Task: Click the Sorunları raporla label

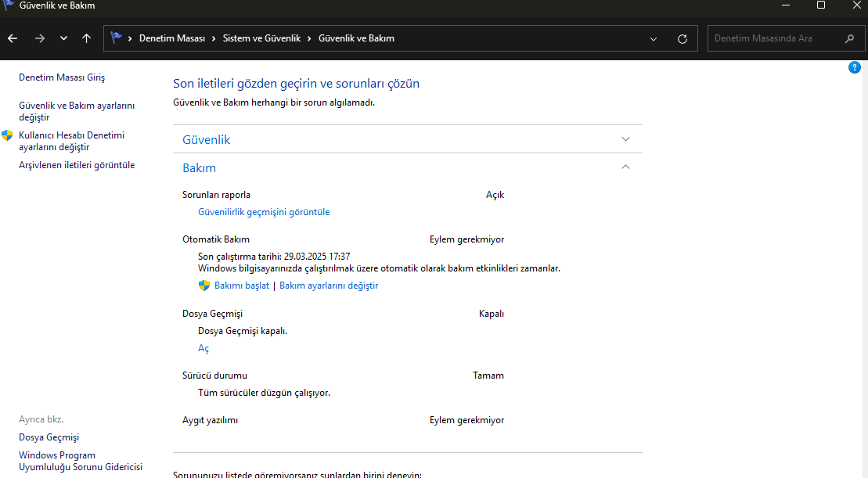Action: (217, 195)
